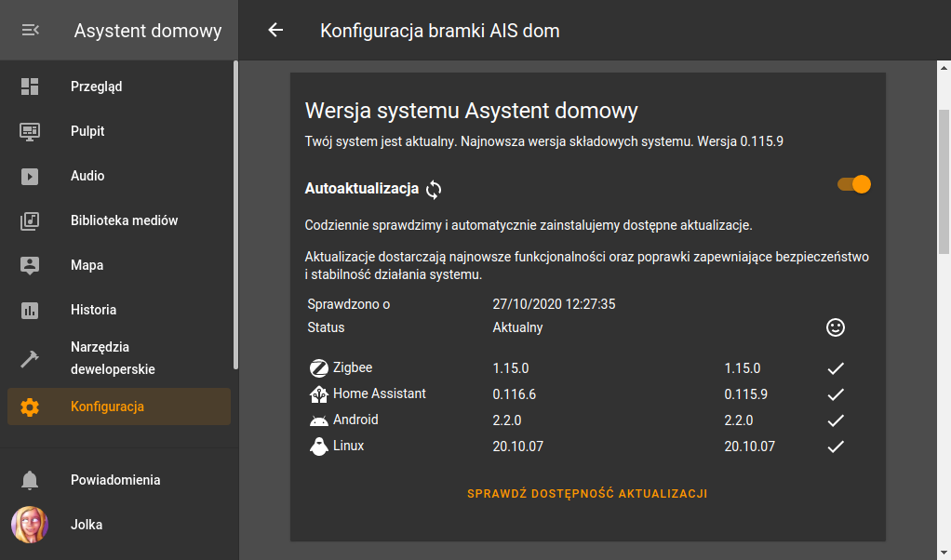
Task: Click the Powiadomienia bell icon
Action: tap(30, 480)
